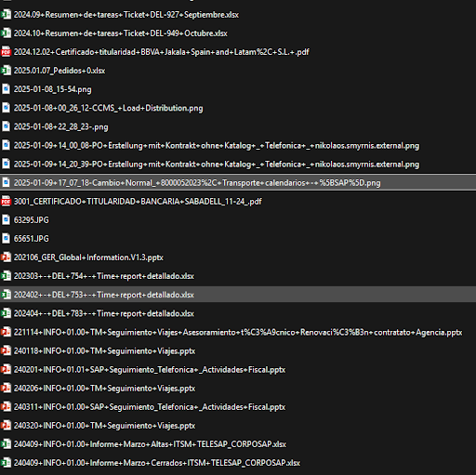Select file name 240320+INFO+01.00+TM+Seguimiento+Viajes.pptx
Screen dimensions: 476x475
[104, 426]
